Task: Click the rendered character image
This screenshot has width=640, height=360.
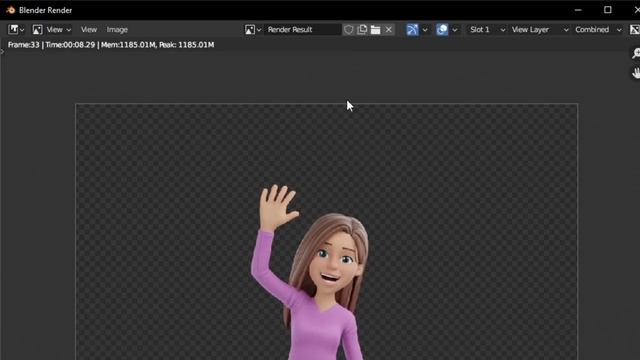Action: (311, 272)
